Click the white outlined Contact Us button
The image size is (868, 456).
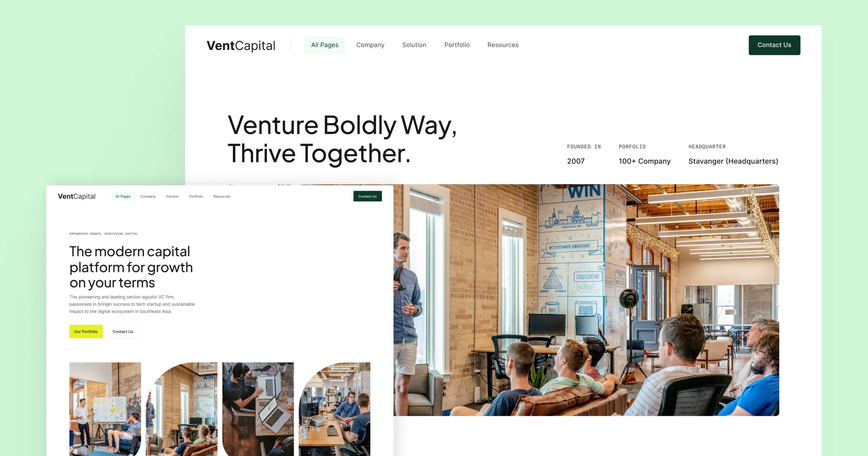click(x=123, y=332)
